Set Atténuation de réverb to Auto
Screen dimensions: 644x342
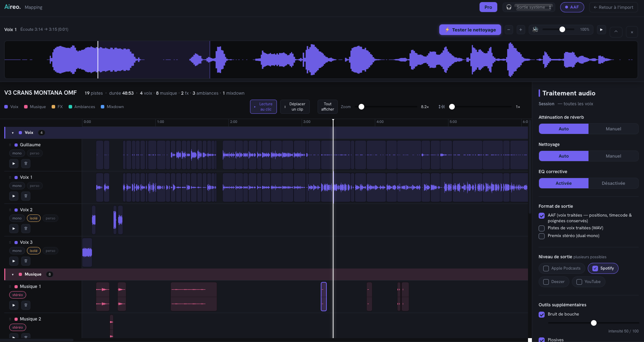564,129
